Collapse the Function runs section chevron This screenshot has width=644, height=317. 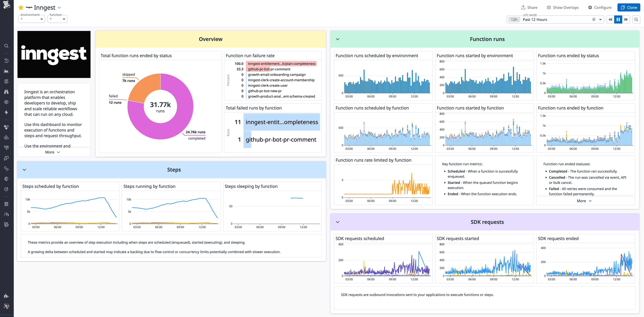point(337,39)
